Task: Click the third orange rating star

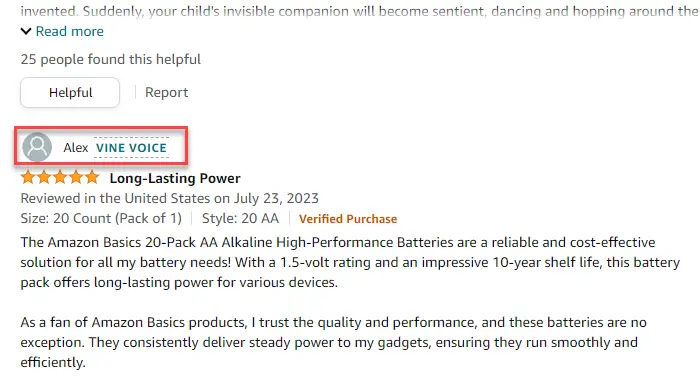Action: tap(60, 178)
